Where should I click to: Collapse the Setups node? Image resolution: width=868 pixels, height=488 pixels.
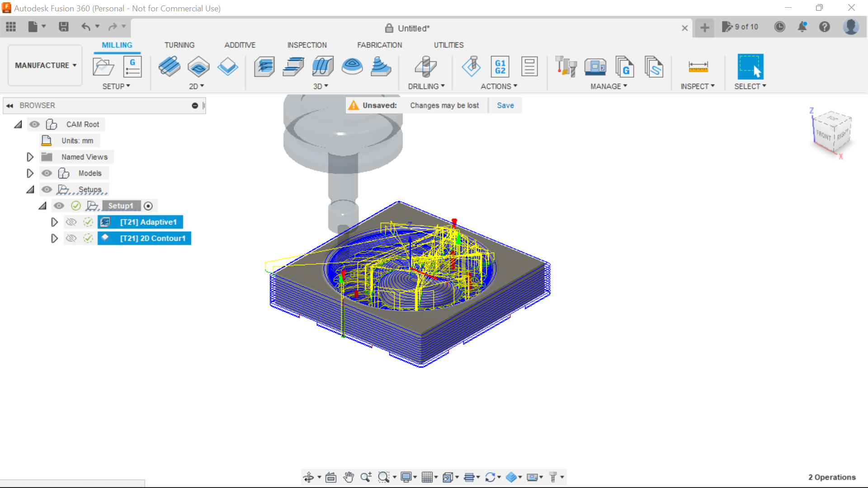click(x=30, y=190)
